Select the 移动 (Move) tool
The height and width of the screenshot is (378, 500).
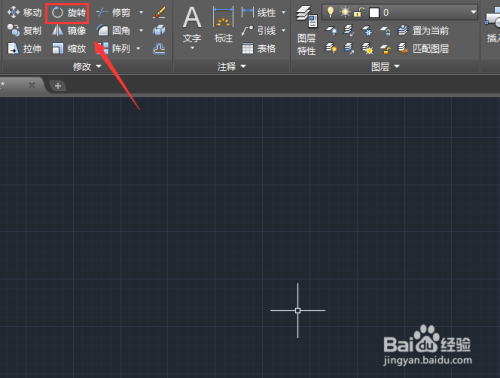pyautogui.click(x=24, y=12)
